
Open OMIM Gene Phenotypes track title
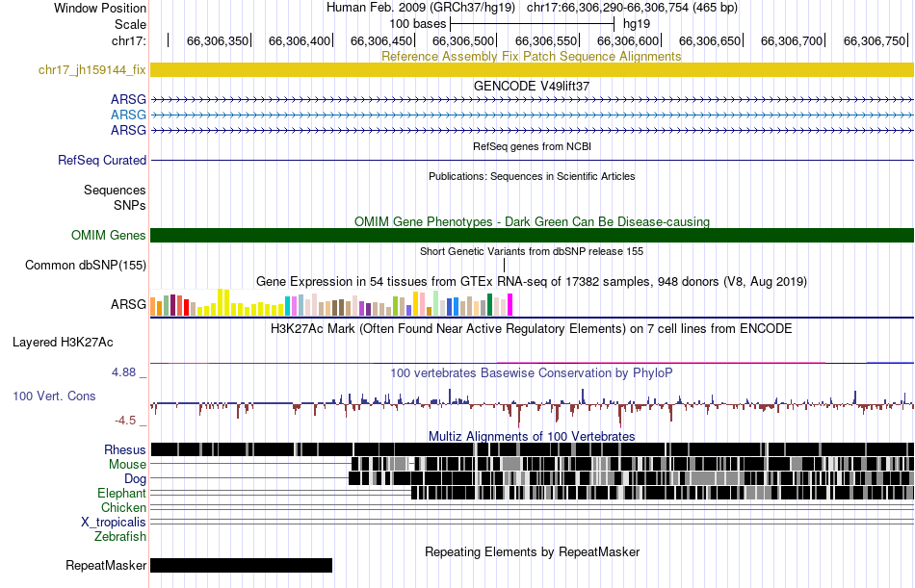coord(532,221)
